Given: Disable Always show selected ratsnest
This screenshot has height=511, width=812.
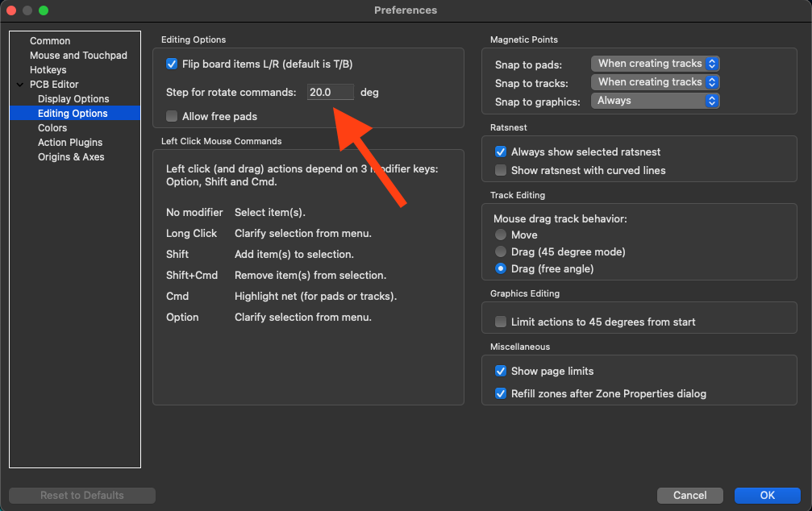Looking at the screenshot, I should [x=501, y=152].
